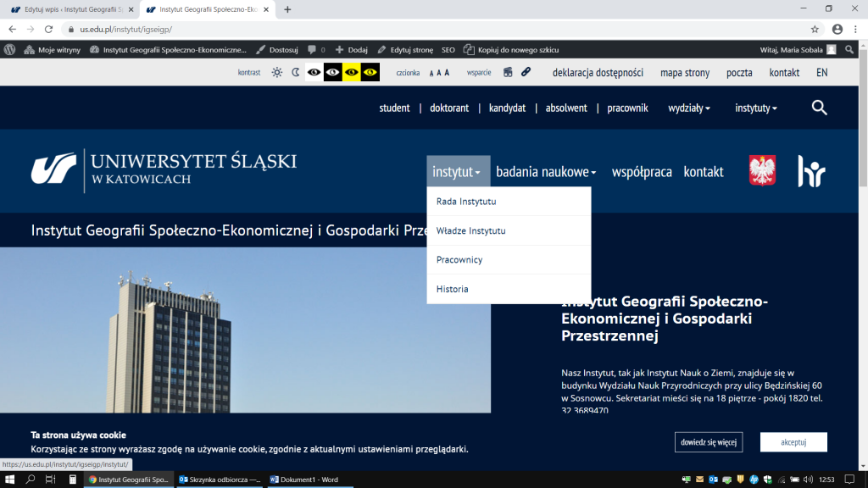This screenshot has height=488, width=868.
Task: Select yellow-on-black eye contrast option
Action: tap(370, 73)
